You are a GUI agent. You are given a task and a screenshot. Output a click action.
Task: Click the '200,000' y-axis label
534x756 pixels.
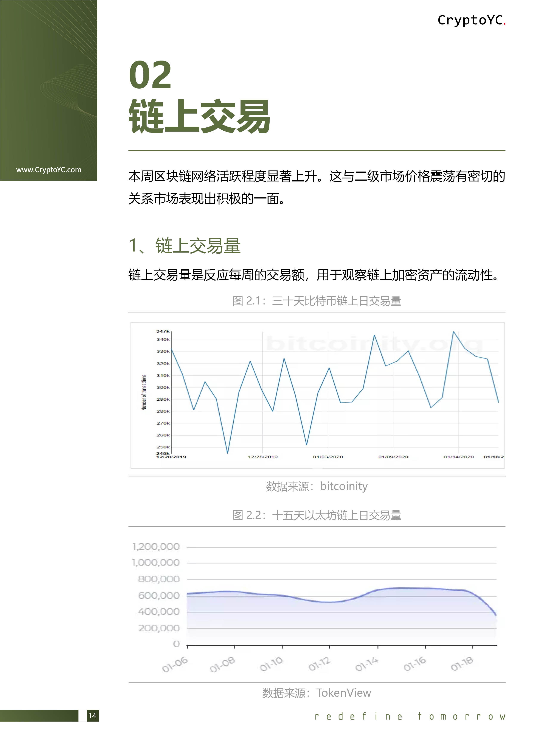pos(159,628)
